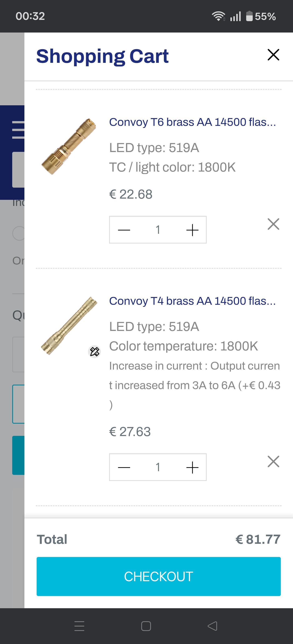Open Convoy T6 brass flashlight product link
This screenshot has width=293, height=644.
[192, 122]
